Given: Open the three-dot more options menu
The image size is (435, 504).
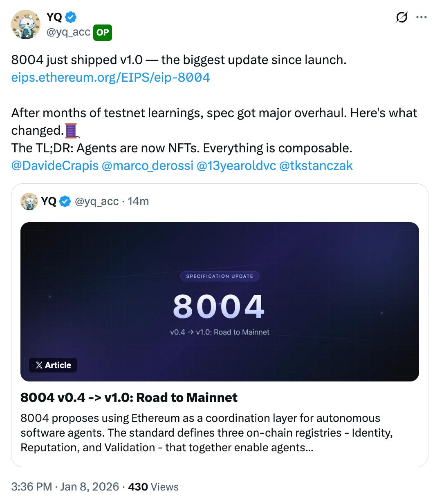Looking at the screenshot, I should tap(421, 18).
